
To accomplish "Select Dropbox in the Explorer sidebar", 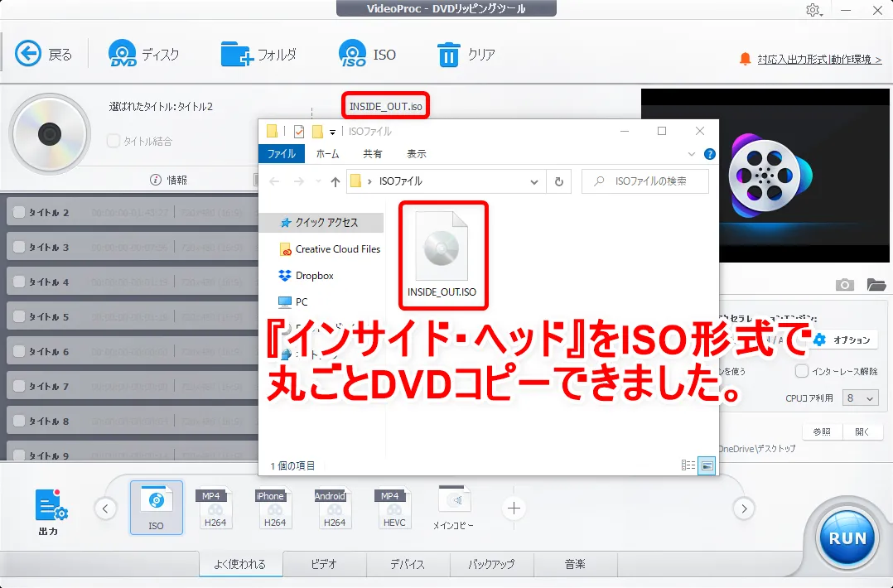I will coord(307,276).
